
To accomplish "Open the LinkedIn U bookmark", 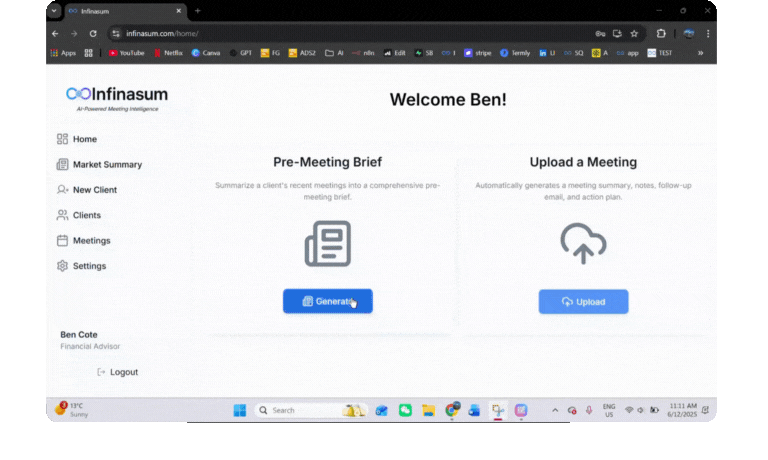I will (547, 53).
